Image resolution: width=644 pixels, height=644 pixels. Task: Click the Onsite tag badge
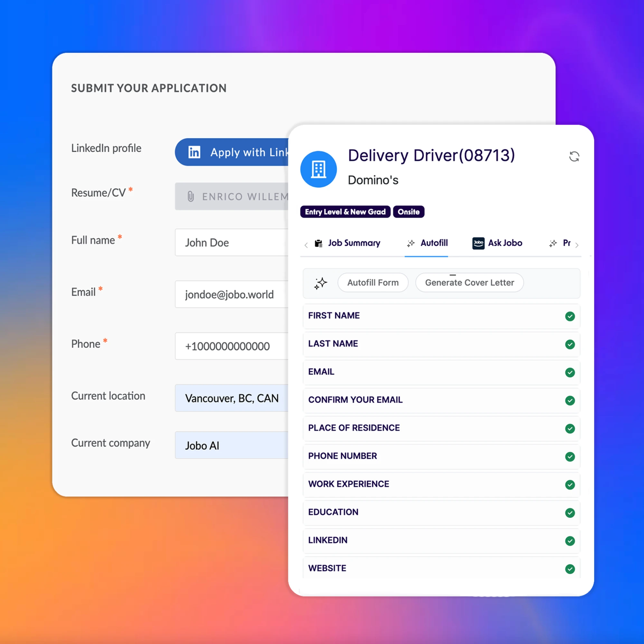(408, 212)
